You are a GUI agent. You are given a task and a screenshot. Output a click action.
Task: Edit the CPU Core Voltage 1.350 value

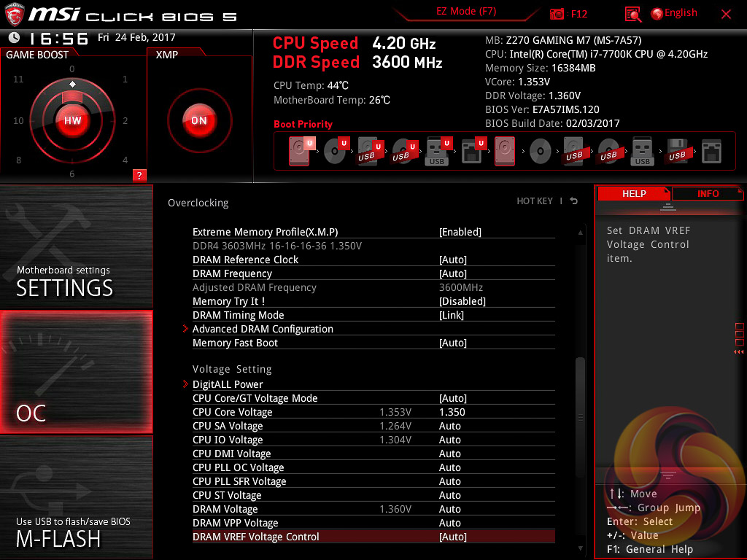pyautogui.click(x=452, y=412)
